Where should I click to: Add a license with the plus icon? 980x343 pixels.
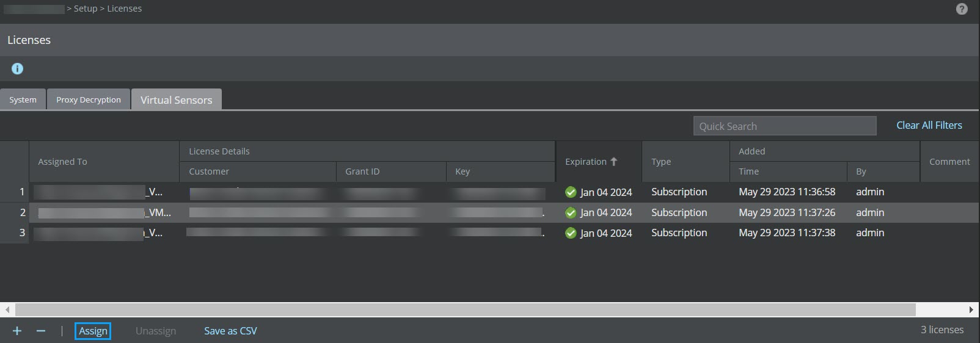[x=17, y=331]
